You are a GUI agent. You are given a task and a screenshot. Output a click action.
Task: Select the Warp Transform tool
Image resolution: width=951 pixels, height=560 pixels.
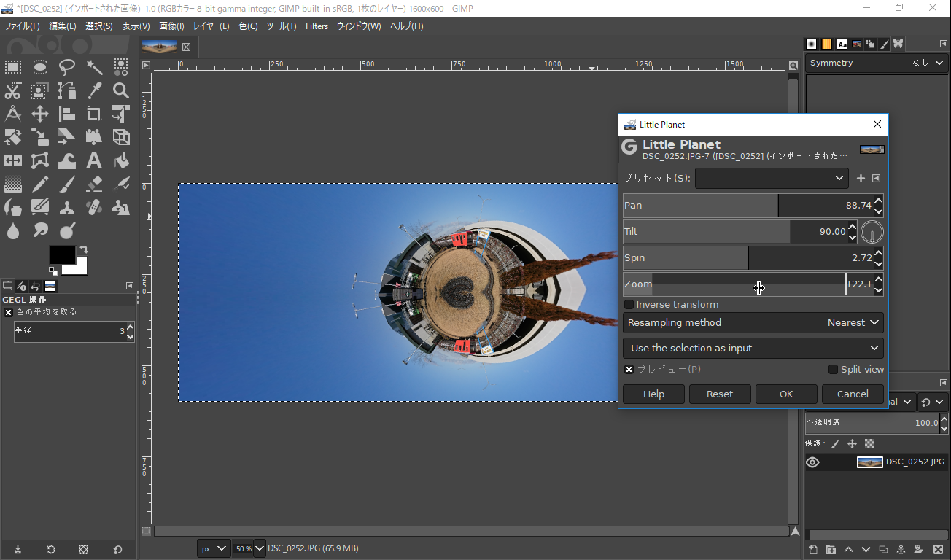click(67, 160)
